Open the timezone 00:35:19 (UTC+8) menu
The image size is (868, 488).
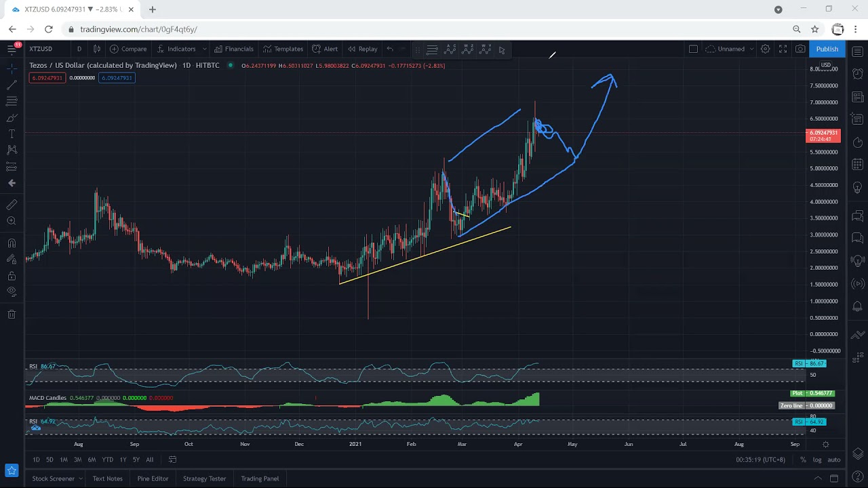pyautogui.click(x=761, y=460)
